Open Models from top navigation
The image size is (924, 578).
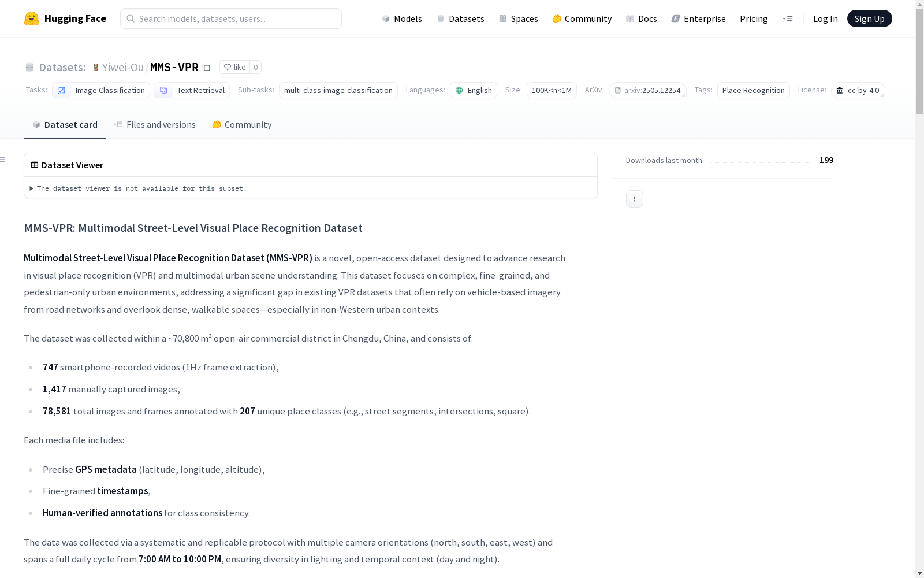402,18
